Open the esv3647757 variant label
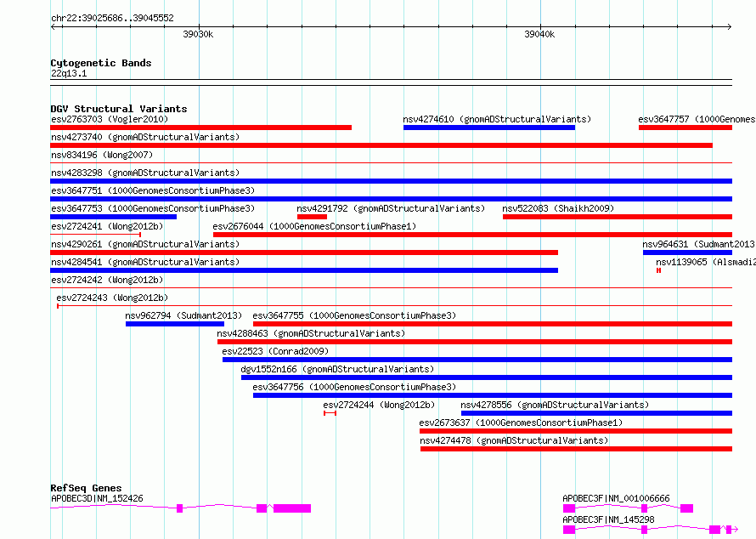This screenshot has width=756, height=539. (x=697, y=119)
